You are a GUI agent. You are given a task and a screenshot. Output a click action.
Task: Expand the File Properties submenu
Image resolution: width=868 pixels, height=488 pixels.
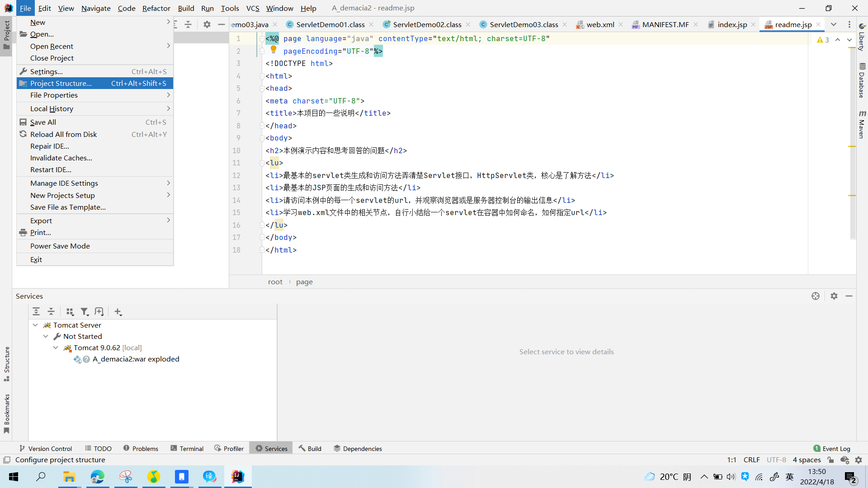click(54, 95)
